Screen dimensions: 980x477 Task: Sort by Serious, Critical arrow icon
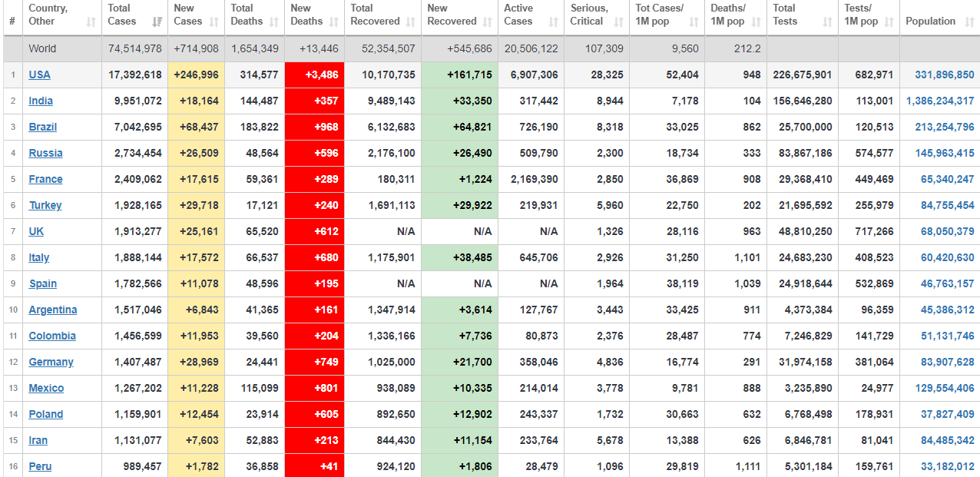click(620, 22)
